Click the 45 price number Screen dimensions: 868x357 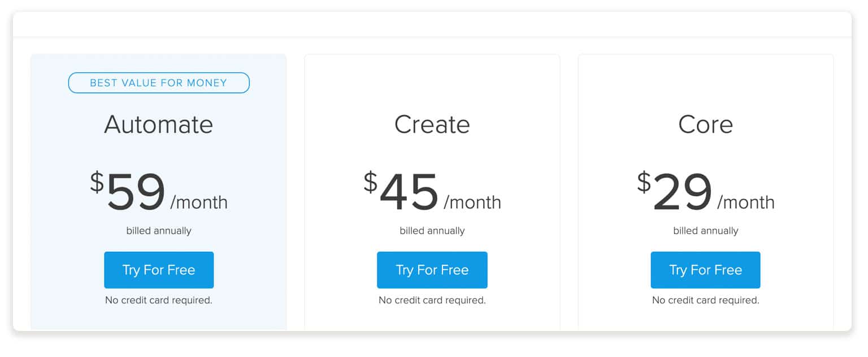tap(409, 191)
